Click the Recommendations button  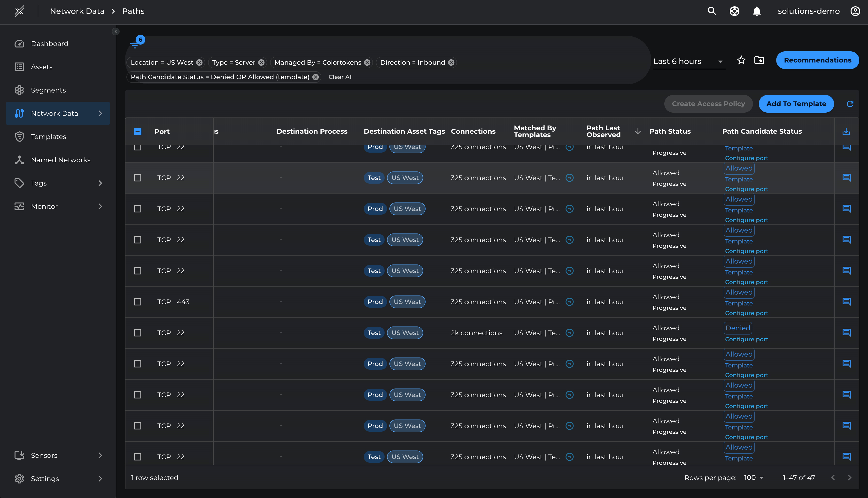pos(817,60)
